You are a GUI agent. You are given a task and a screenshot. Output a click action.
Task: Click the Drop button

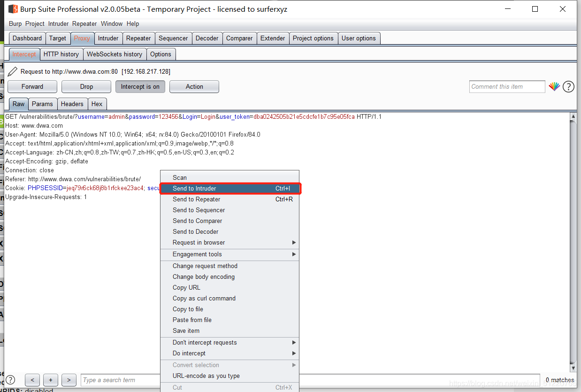86,86
